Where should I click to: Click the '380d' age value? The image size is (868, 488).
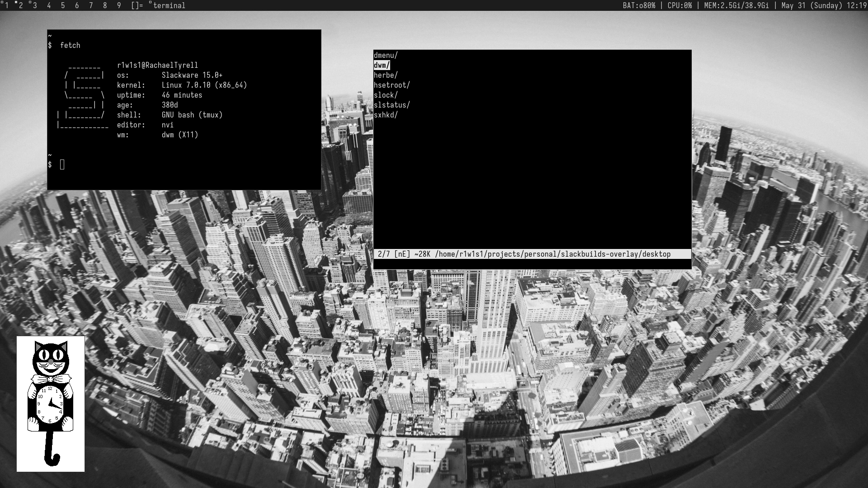pos(170,105)
